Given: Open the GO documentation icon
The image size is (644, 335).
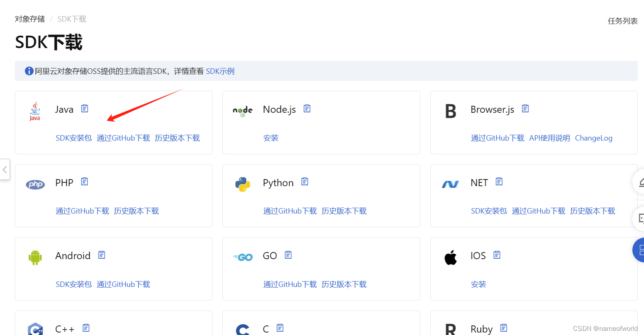Looking at the screenshot, I should [288, 255].
